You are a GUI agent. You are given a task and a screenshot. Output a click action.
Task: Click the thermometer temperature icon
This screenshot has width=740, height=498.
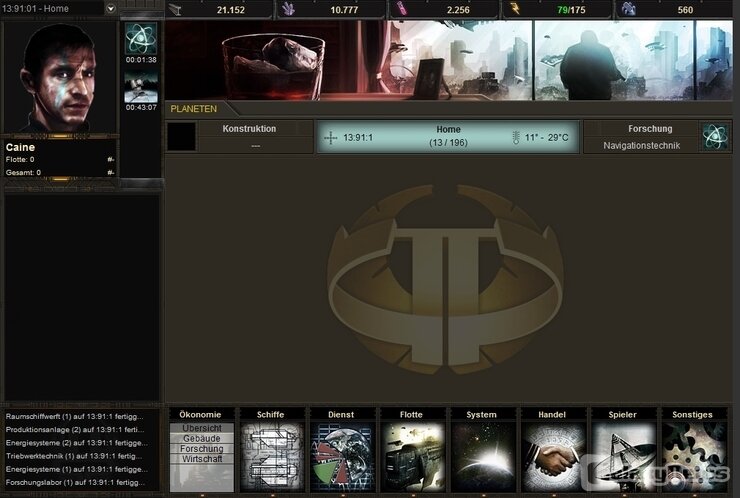coord(516,137)
